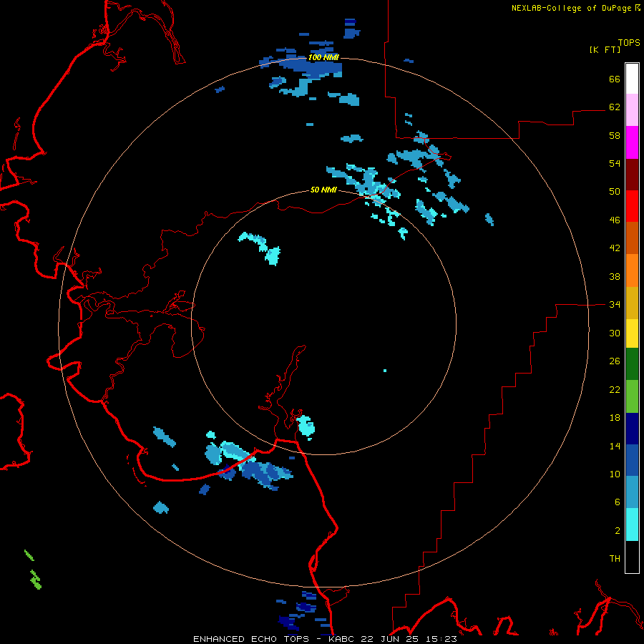The width and height of the screenshot is (644, 644).
Task: Pick the bright orange legend swatch
Action: pyautogui.click(x=632, y=270)
